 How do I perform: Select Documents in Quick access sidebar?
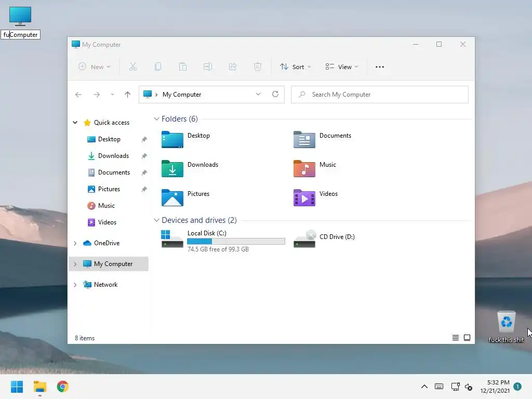114,172
